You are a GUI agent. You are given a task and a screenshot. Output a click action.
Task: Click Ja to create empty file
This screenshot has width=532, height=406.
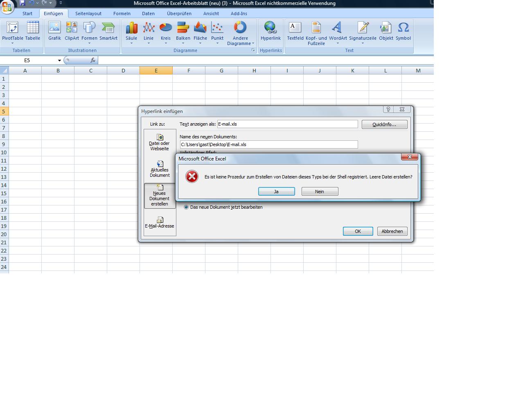[276, 192]
